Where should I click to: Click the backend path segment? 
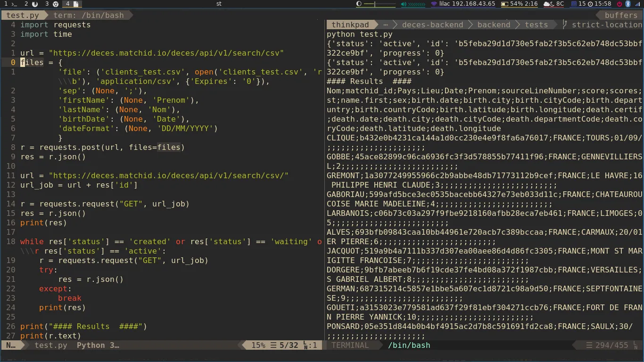494,25
